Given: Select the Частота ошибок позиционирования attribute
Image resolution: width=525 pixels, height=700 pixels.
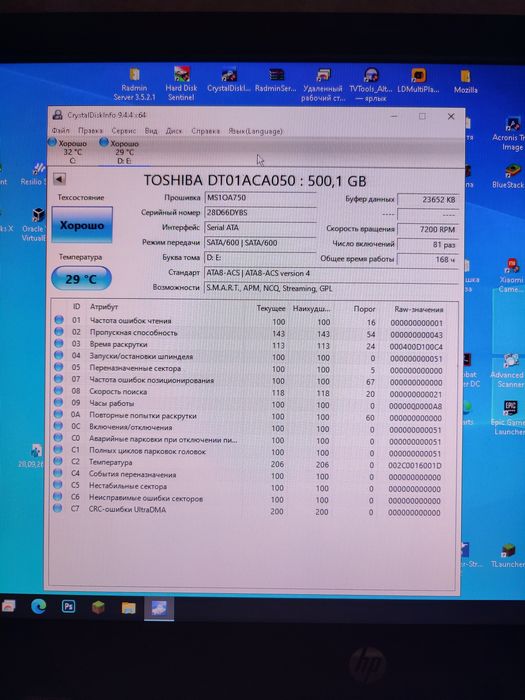Looking at the screenshot, I should pos(152,380).
